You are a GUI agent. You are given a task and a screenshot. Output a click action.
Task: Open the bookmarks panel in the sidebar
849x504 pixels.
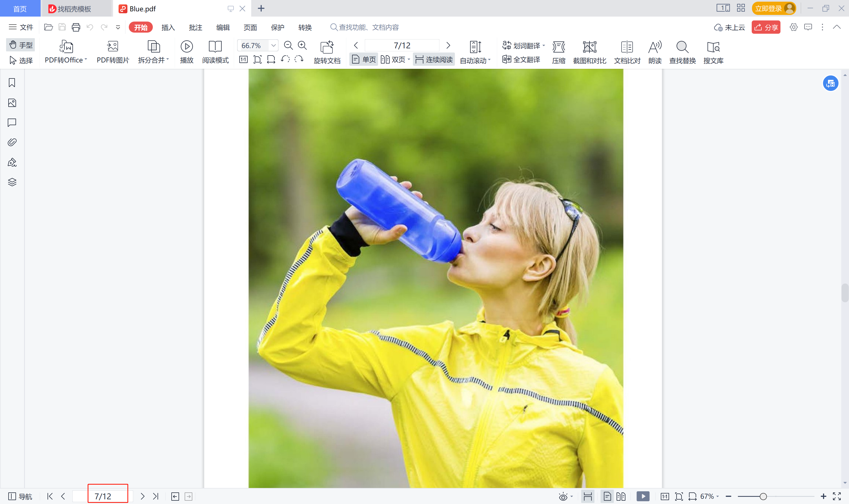12,83
